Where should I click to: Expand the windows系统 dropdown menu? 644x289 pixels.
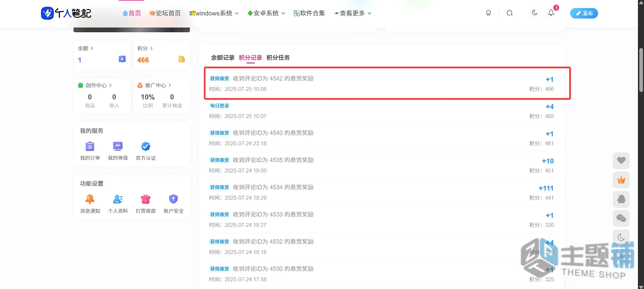point(214,13)
